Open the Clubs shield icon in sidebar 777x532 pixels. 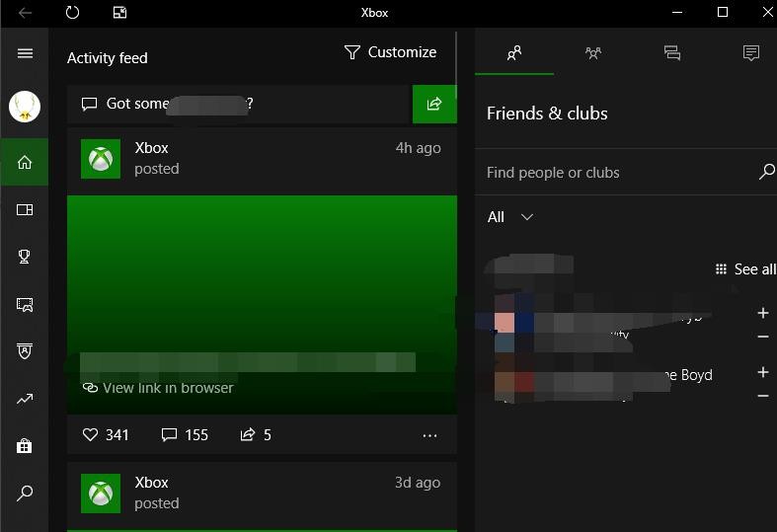pos(25,351)
